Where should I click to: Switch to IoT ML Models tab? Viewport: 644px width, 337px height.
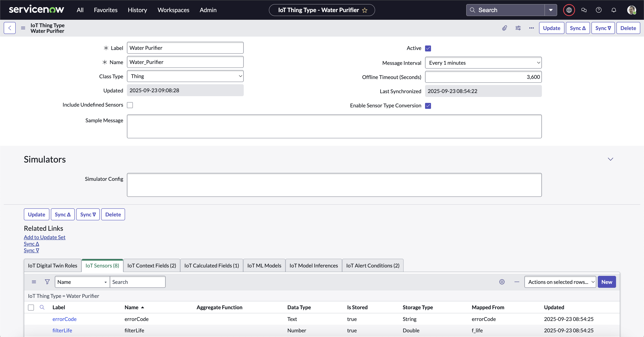[264, 265]
